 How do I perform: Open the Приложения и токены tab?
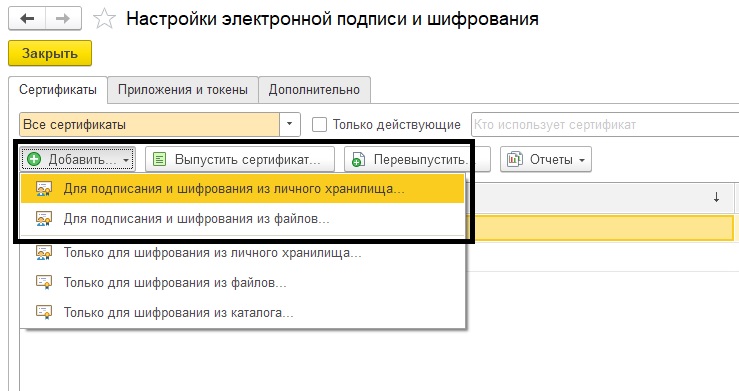[x=183, y=90]
